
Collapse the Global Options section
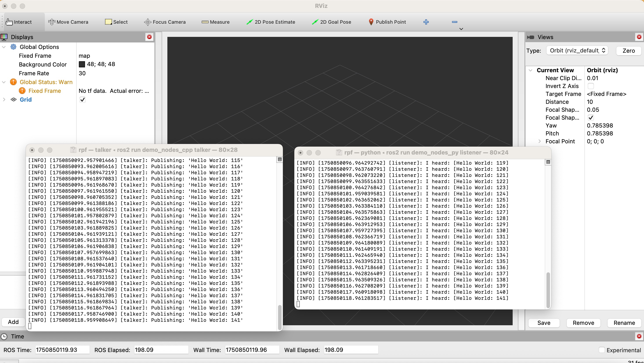(x=4, y=47)
